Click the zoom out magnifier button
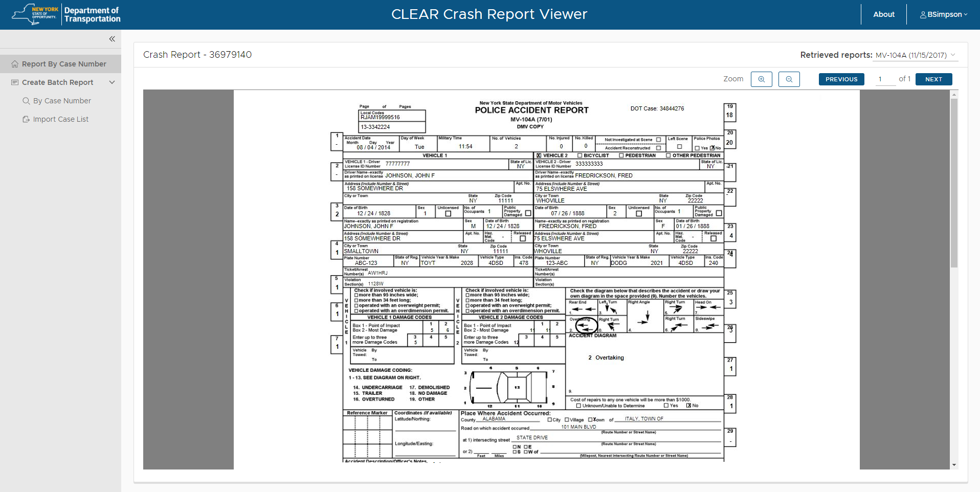980x492 pixels. 789,79
